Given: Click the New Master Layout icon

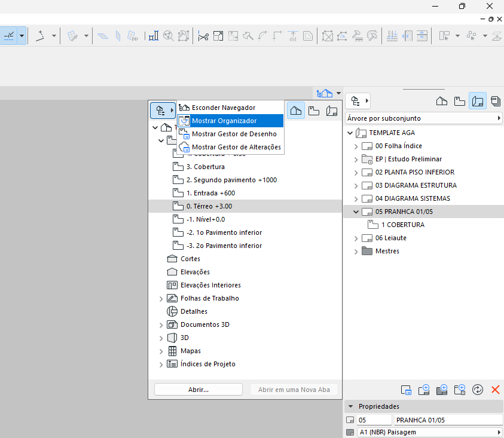Looking at the screenshot, I should tap(442, 390).
